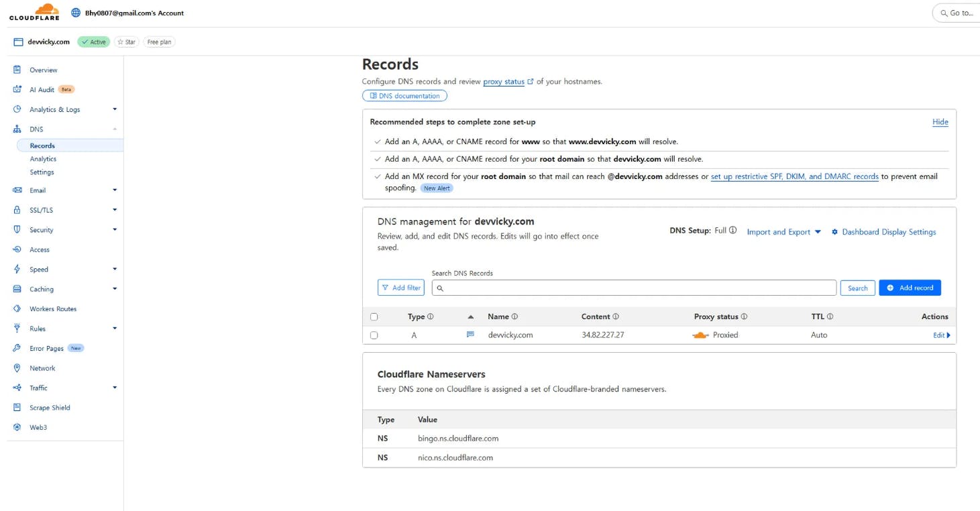Image resolution: width=980 pixels, height=511 pixels.
Task: Click nico.ns.cloudflare.com nameserver value
Action: pos(455,458)
